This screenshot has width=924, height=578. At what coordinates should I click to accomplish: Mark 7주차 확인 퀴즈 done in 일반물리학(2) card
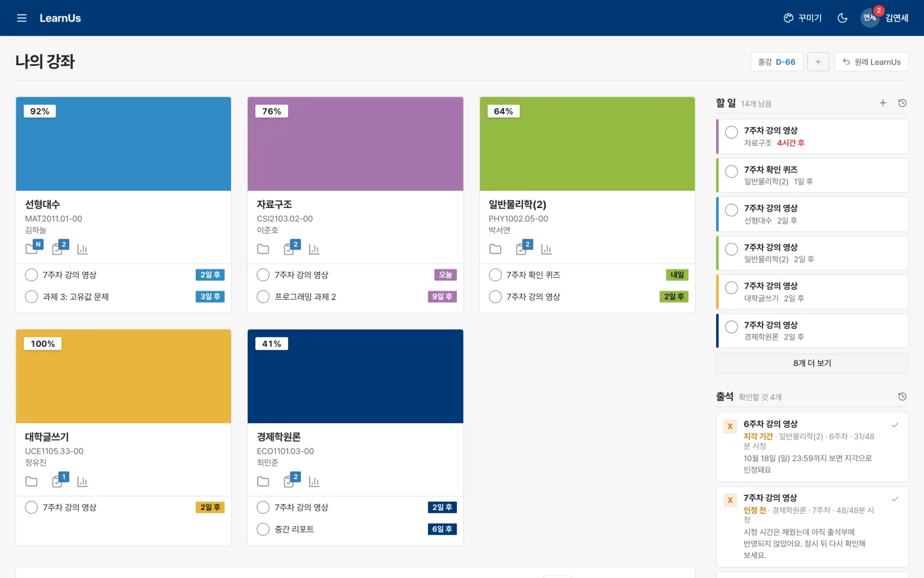point(495,275)
